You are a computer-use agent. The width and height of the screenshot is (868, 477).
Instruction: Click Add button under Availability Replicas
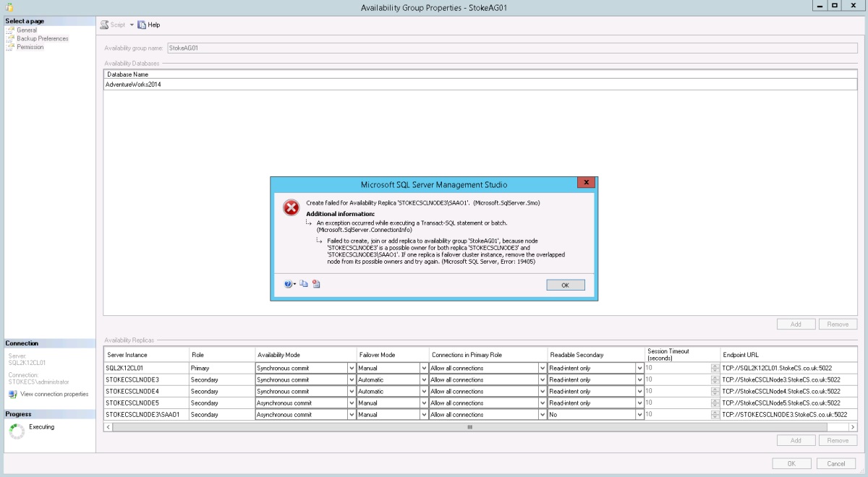point(796,440)
